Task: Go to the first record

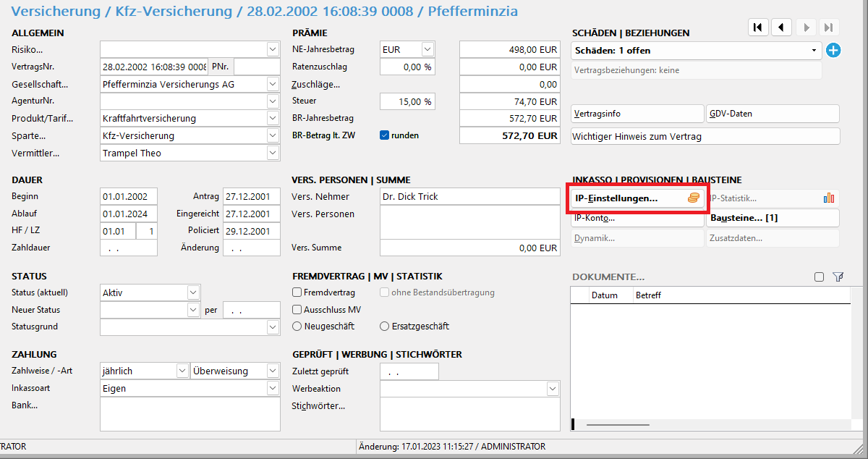Action: coord(757,28)
